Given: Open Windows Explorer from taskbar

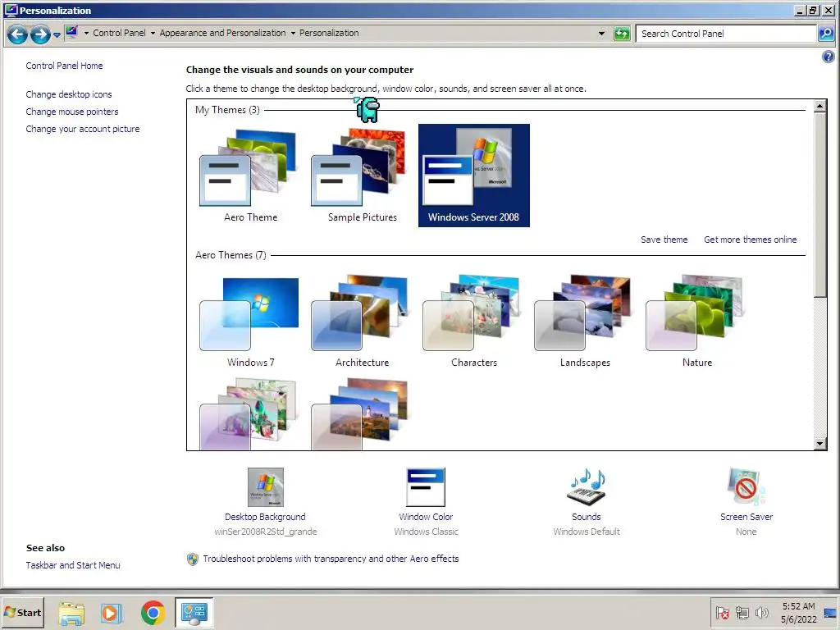Looking at the screenshot, I should pyautogui.click(x=71, y=613).
